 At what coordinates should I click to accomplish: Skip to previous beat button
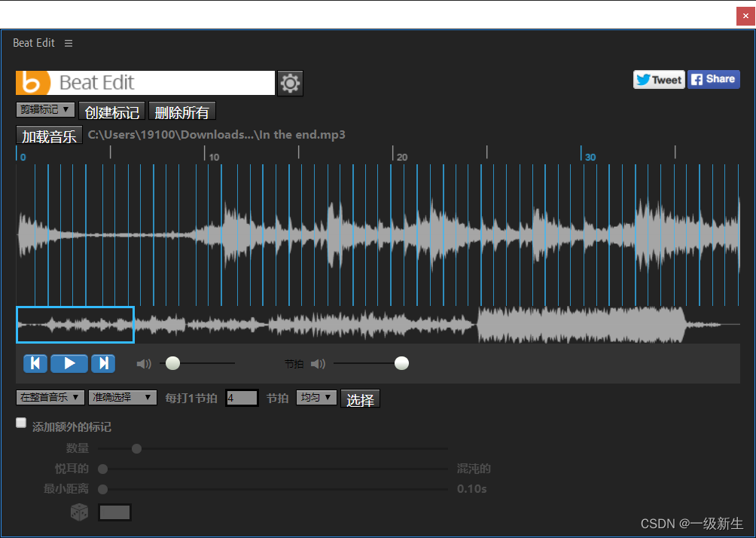pos(35,363)
